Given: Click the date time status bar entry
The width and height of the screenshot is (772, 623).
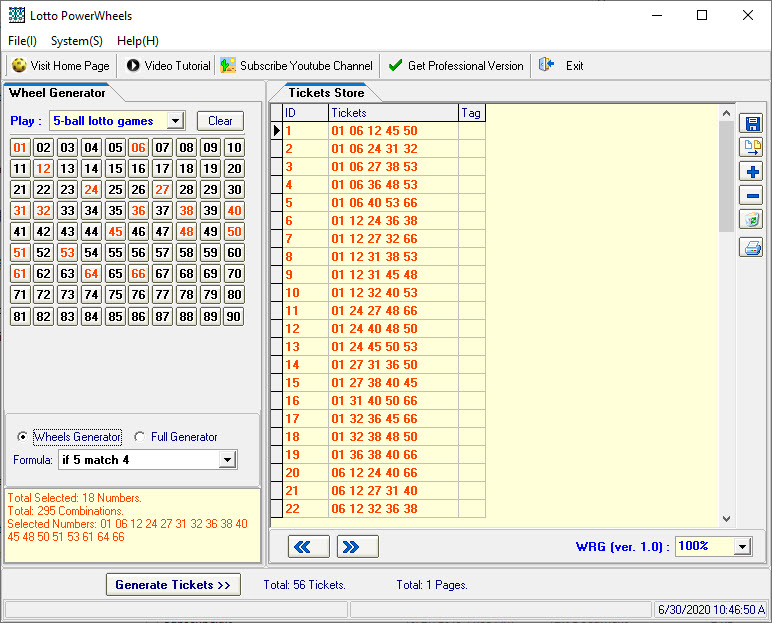Looking at the screenshot, I should (x=711, y=609).
